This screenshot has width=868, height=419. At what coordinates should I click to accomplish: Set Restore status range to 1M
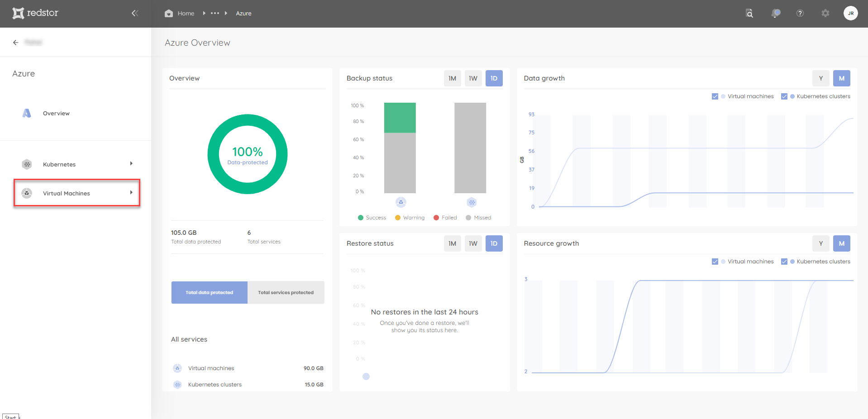(453, 243)
